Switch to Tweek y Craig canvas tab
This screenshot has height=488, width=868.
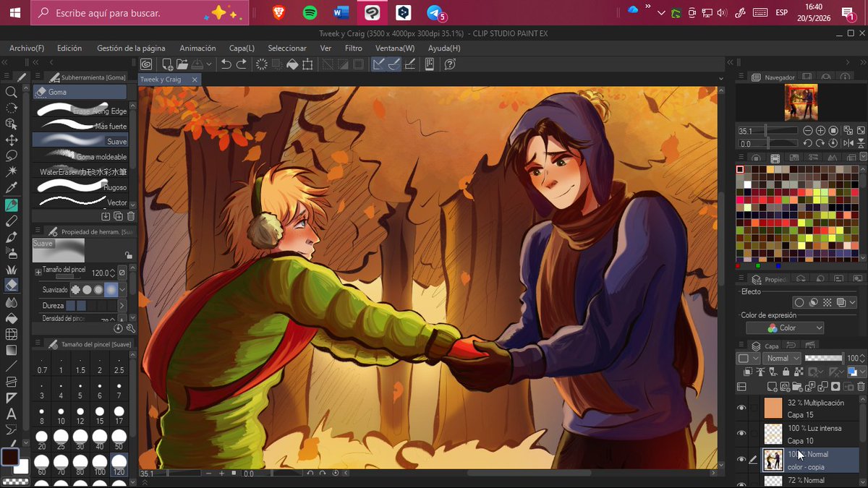click(161, 80)
